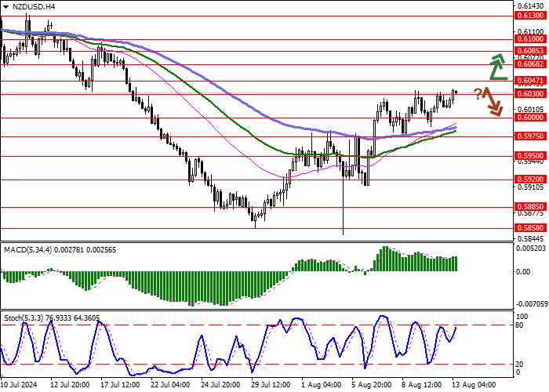The height and width of the screenshot is (392, 549).
Task: Select the 0.58580 price level label
Action: point(530,228)
